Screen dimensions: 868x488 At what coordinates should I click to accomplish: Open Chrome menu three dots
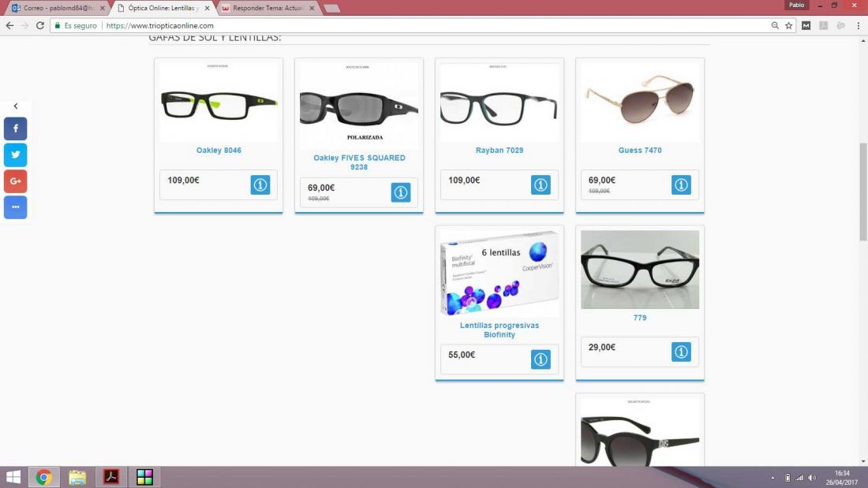coord(859,25)
